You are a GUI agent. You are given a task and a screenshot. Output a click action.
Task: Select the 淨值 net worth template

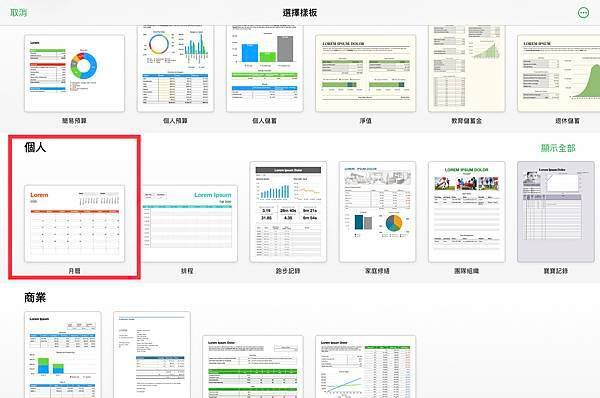click(x=365, y=73)
